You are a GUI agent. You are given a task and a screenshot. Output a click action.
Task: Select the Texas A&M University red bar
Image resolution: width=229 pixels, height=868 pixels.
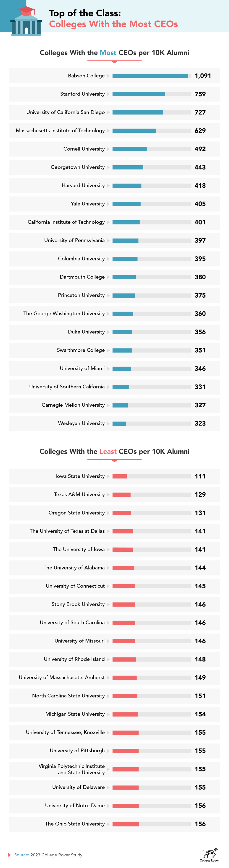point(121,495)
